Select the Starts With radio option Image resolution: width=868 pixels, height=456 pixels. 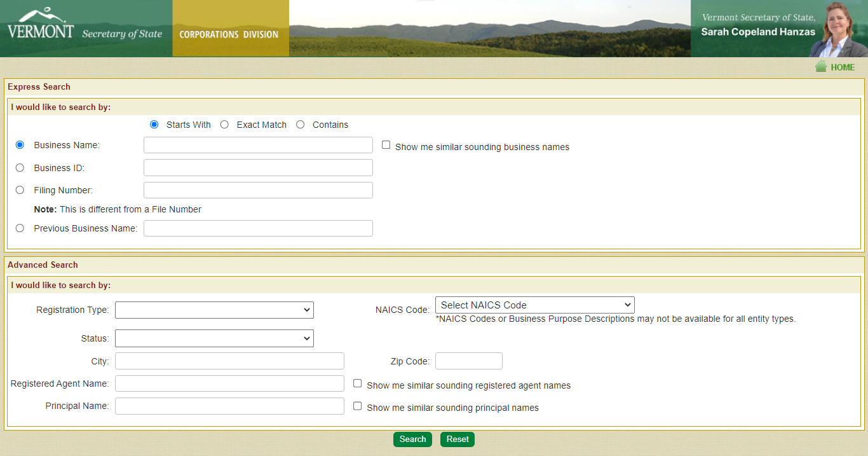click(154, 125)
